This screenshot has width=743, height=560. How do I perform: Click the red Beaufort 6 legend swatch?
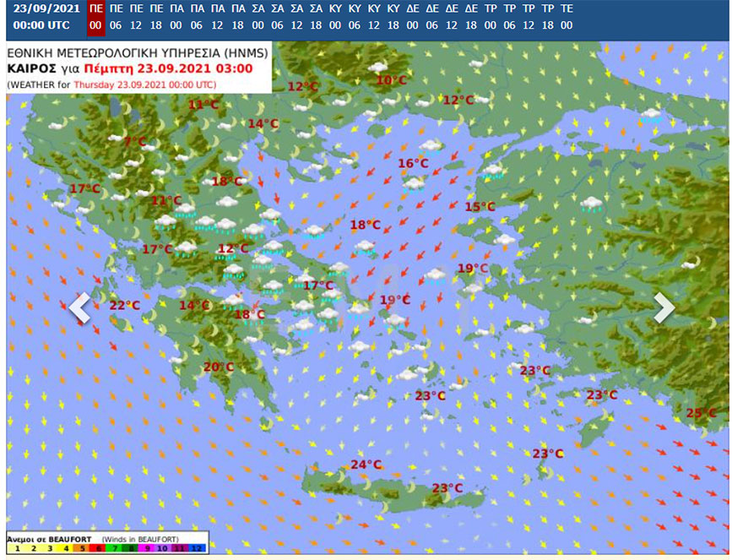[96, 548]
